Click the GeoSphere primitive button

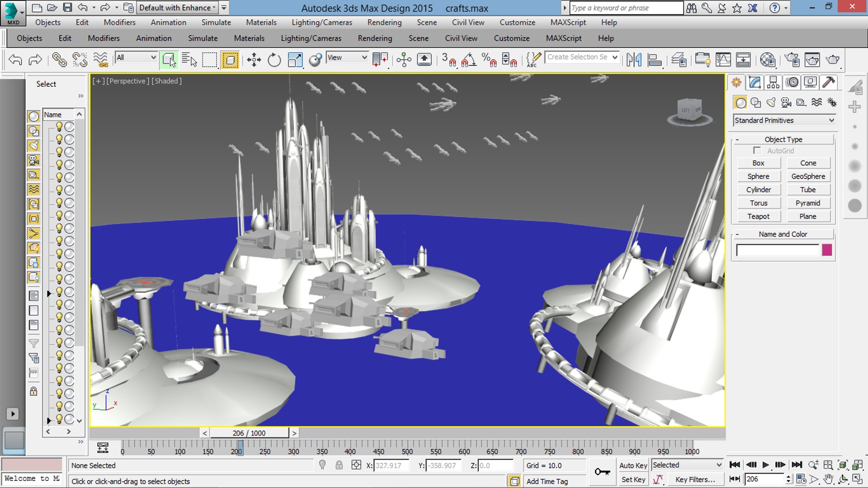tap(808, 176)
